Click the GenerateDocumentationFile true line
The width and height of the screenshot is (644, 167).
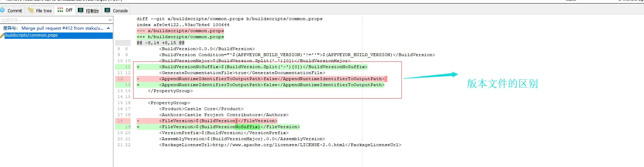point(242,73)
